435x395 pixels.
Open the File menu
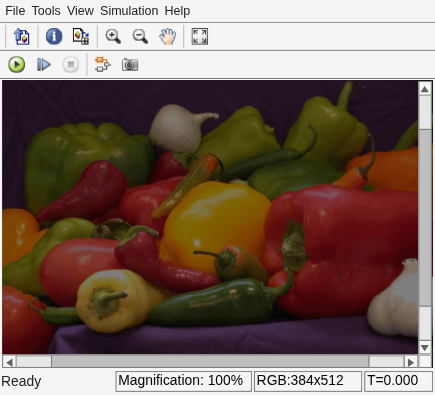(x=15, y=11)
